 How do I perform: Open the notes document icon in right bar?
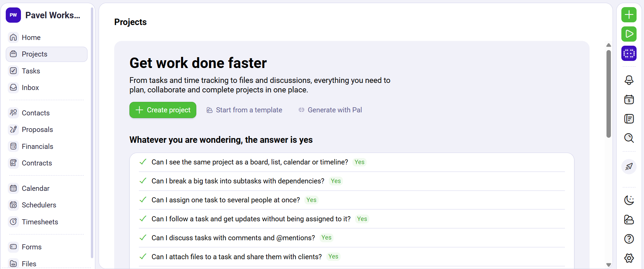click(629, 119)
